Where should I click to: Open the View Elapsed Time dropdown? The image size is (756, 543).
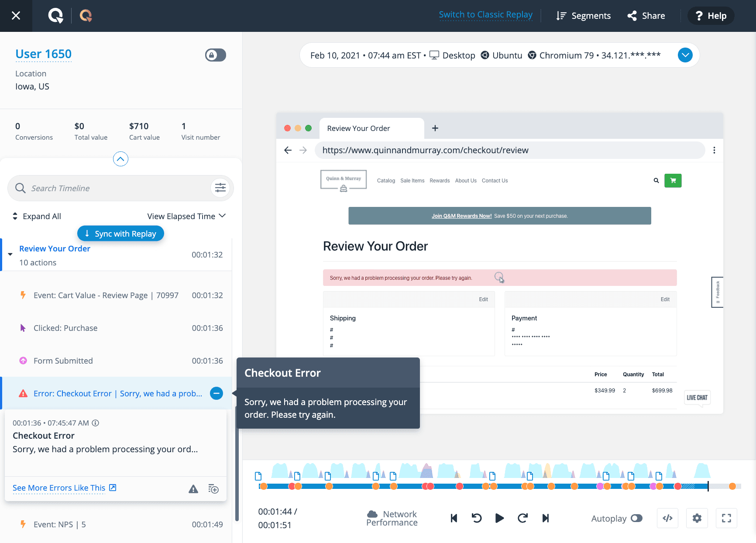point(186,216)
